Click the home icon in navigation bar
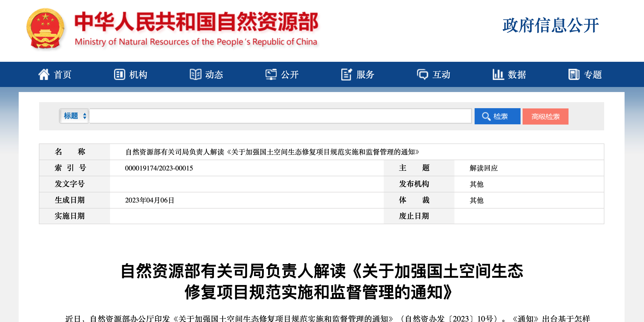644x322 pixels. (44, 74)
